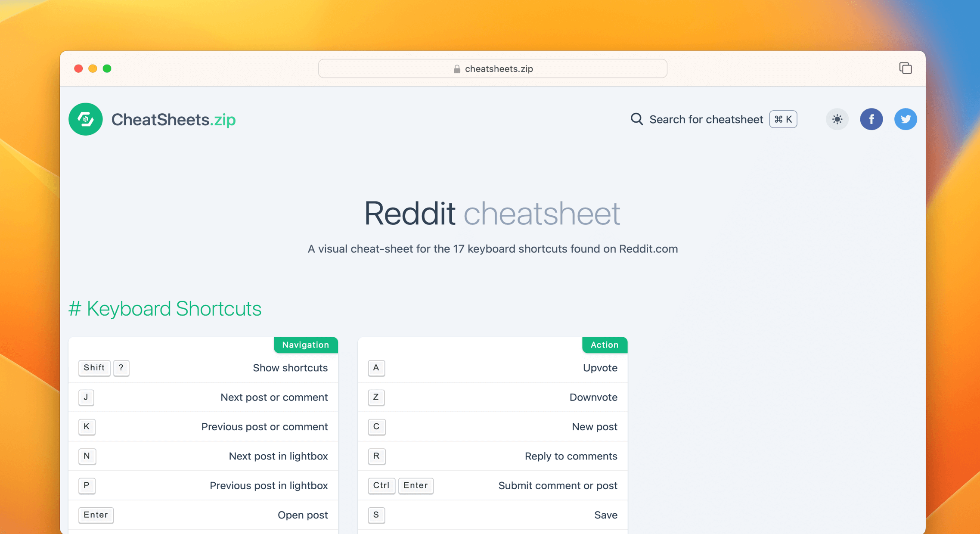
Task: Click the browser tab overview icon
Action: pos(906,68)
